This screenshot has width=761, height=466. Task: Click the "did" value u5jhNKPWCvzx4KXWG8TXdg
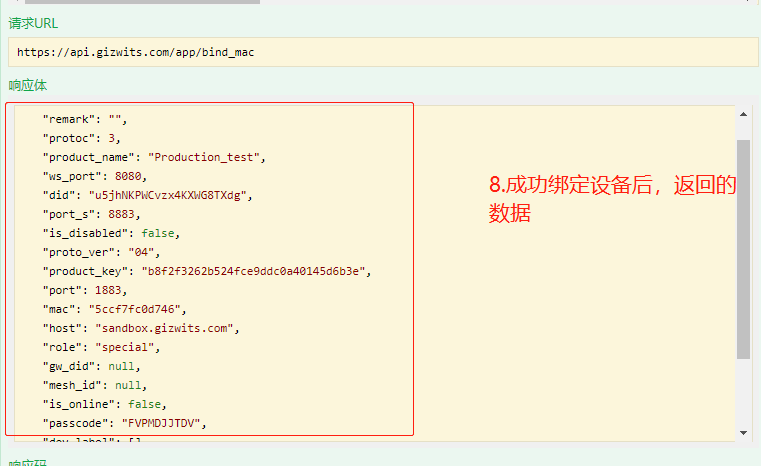pos(169,195)
